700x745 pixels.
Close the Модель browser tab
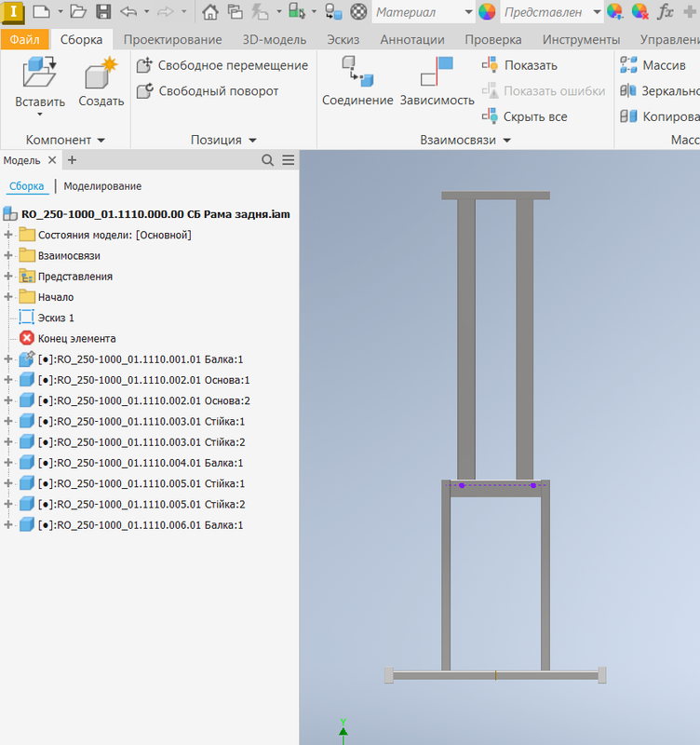pyautogui.click(x=52, y=160)
